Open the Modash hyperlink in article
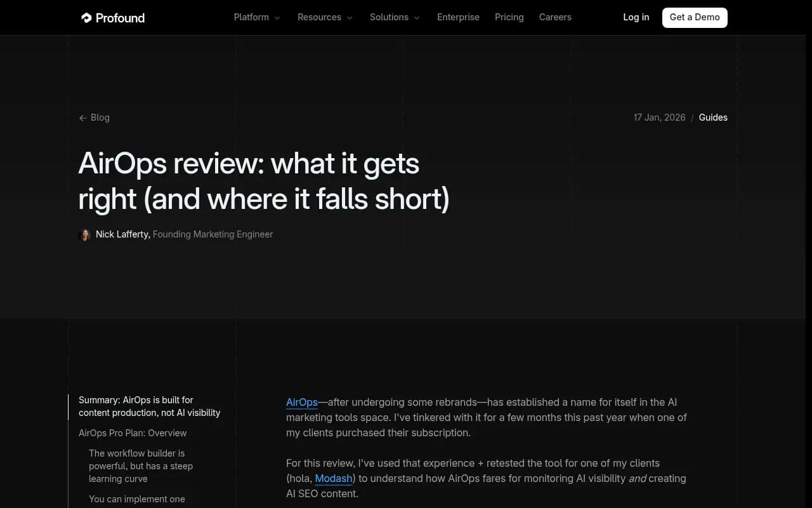 pyautogui.click(x=334, y=478)
